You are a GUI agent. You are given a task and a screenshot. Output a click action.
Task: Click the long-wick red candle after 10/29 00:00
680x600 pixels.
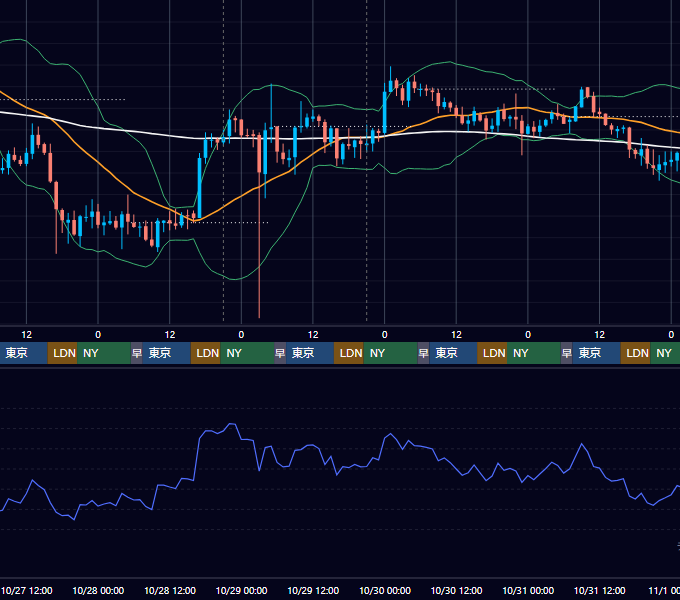pos(259,225)
